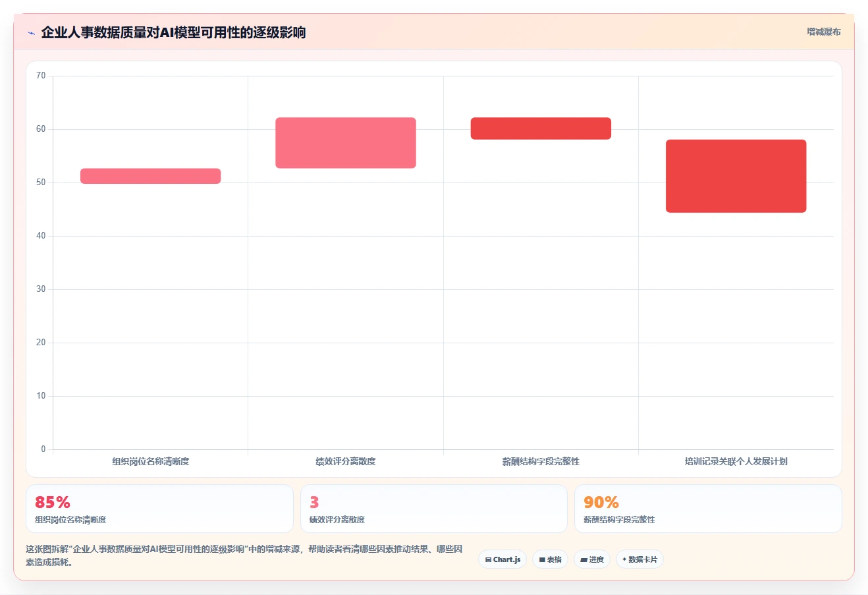Click the 组织岗位名称清晰度 waterfall bar
The height and width of the screenshot is (595, 868).
point(151,176)
